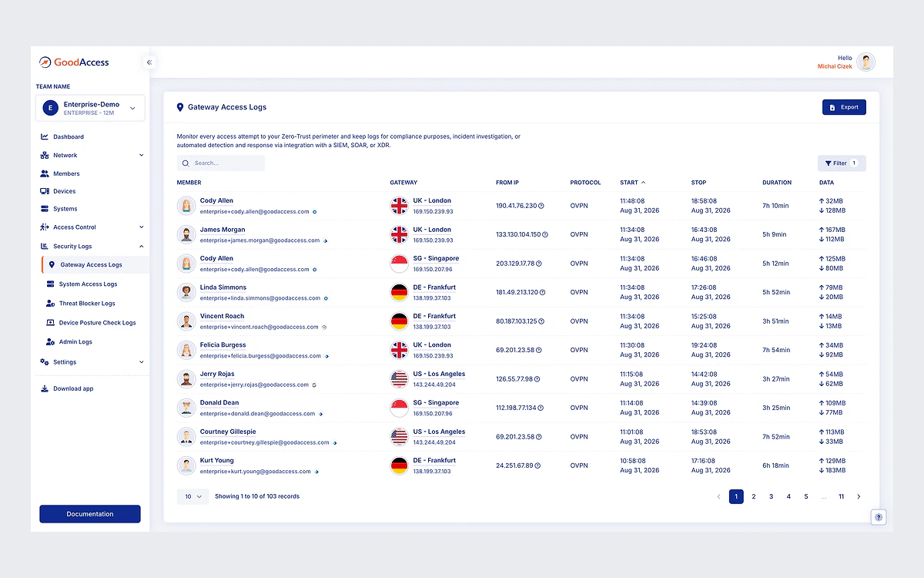The image size is (924, 578).
Task: Click Michal Cizek's profile avatar
Action: click(866, 62)
